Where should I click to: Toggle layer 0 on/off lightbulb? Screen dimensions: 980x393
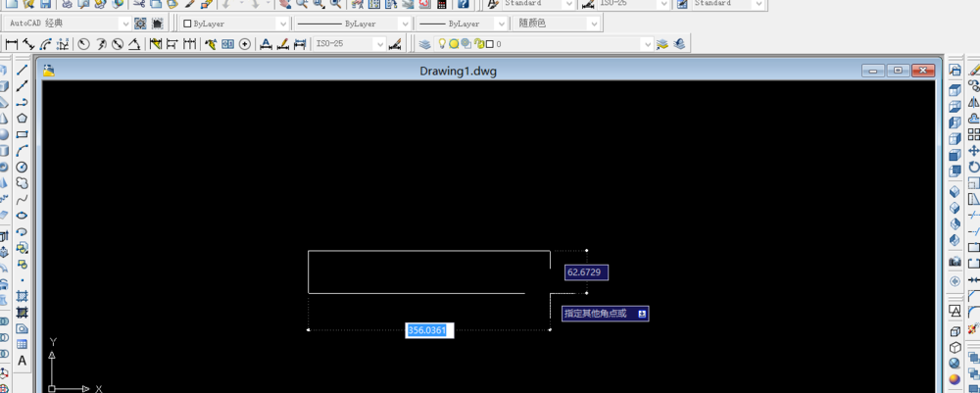point(442,44)
